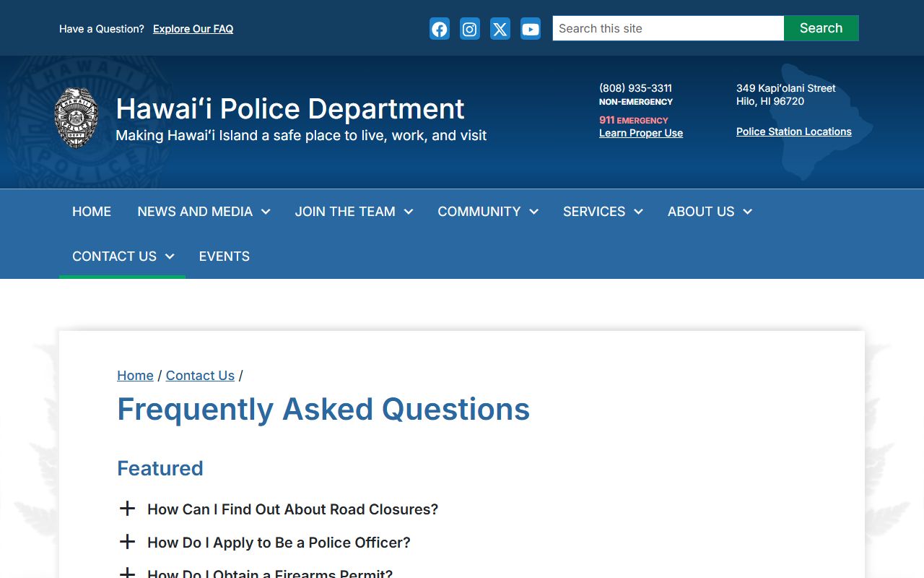Select the Services menu item

coord(594,212)
